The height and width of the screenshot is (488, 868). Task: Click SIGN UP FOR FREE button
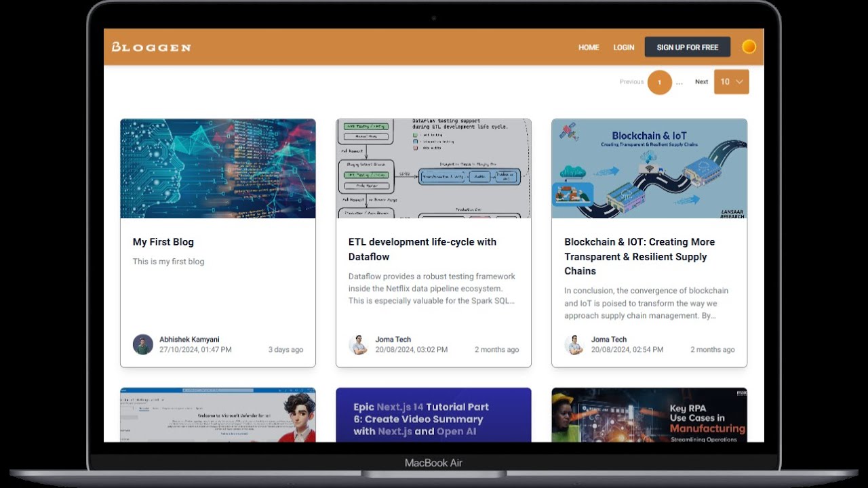pyautogui.click(x=688, y=47)
